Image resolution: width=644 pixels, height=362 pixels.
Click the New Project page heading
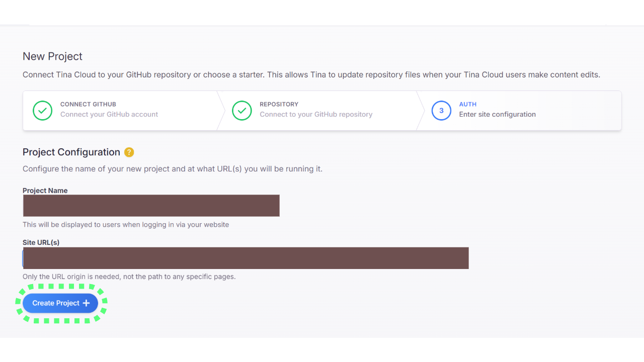52,56
